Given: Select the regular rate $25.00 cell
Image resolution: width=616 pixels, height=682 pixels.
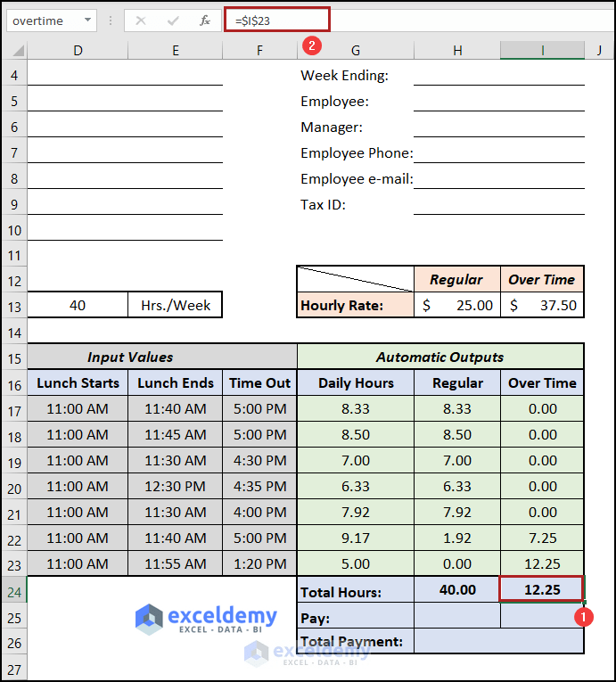Looking at the screenshot, I should (457, 305).
